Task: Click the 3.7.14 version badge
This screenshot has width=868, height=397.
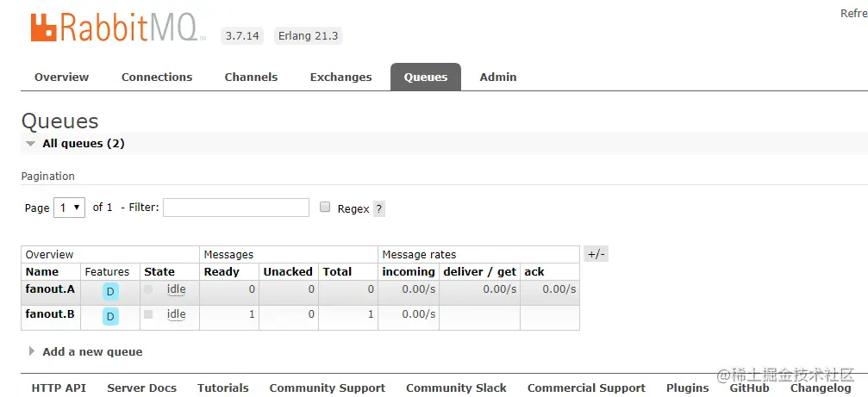Action: [x=242, y=36]
